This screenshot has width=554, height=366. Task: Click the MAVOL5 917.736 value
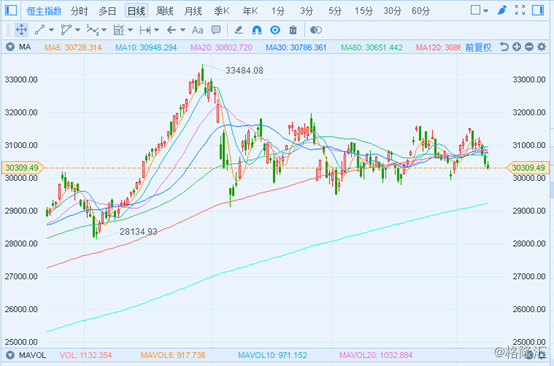pos(173,355)
